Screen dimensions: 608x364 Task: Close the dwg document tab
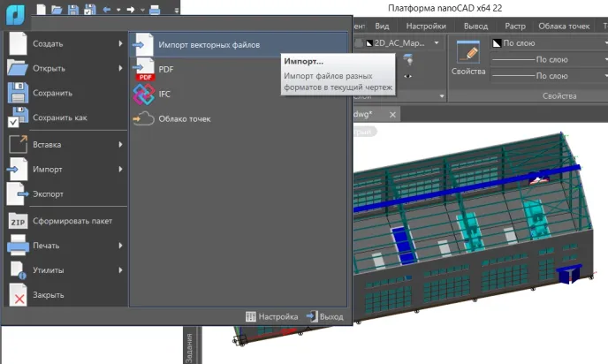(x=394, y=115)
